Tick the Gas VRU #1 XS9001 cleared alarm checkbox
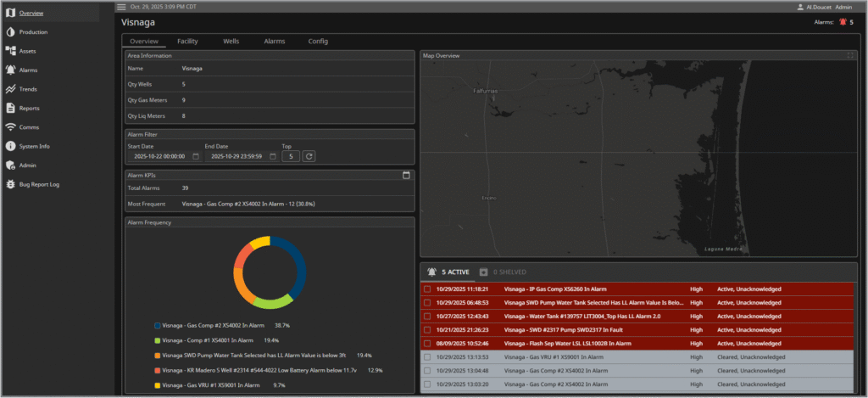Screen dimensions: 868x398 click(428, 357)
